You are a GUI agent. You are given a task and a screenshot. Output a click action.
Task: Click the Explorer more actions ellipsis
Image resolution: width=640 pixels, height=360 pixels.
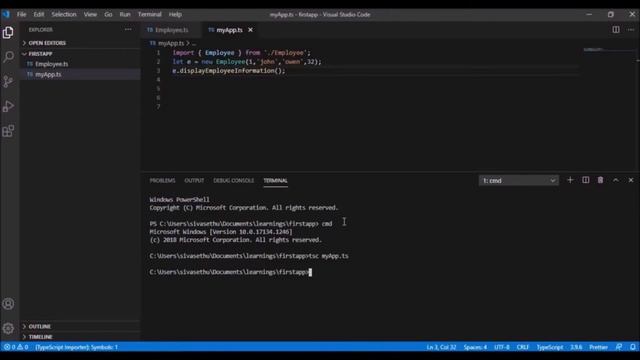pyautogui.click(x=128, y=30)
